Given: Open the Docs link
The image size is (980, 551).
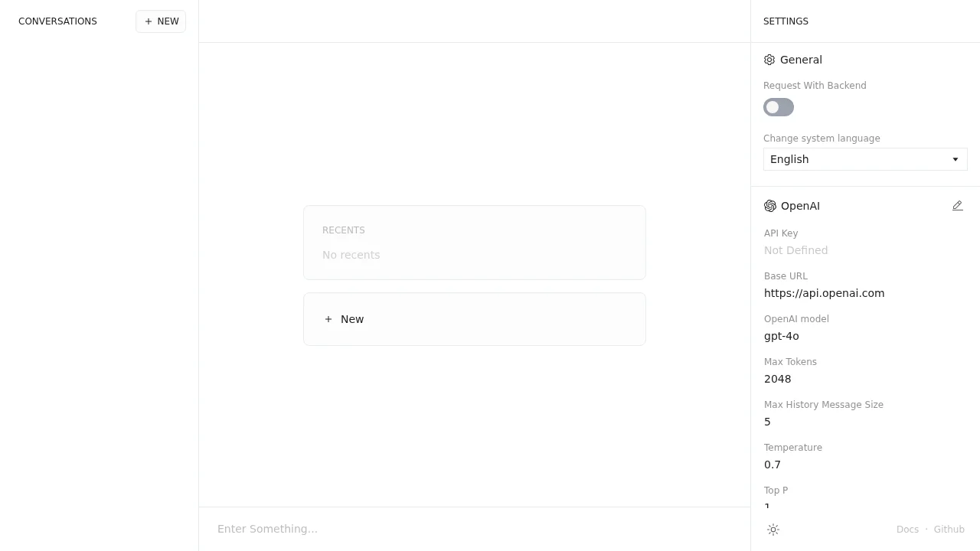Looking at the screenshot, I should click(x=907, y=529).
